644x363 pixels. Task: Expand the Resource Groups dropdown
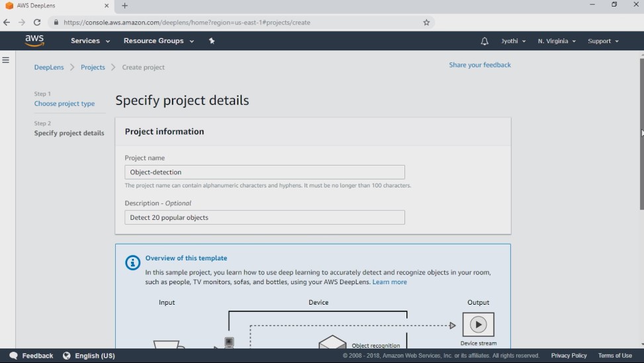(x=159, y=40)
